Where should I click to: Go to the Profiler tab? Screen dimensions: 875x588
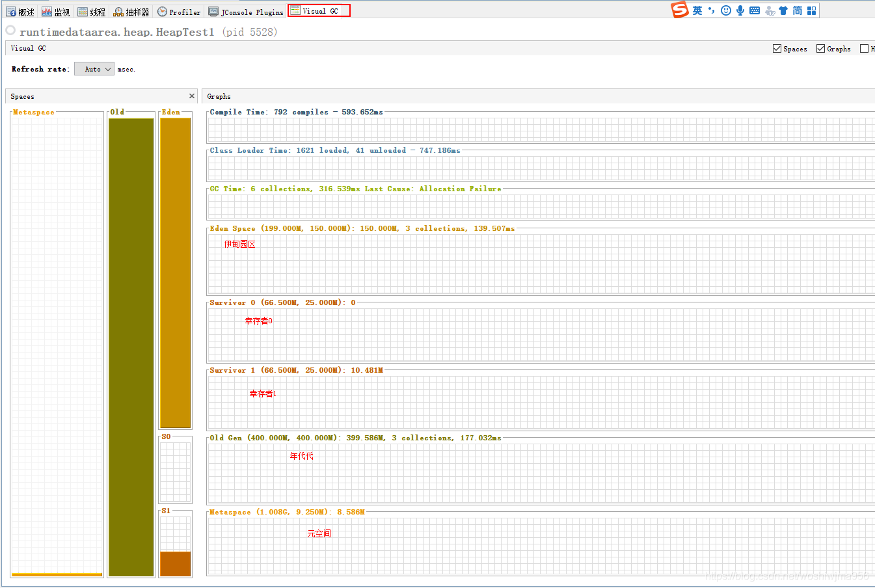tap(180, 12)
